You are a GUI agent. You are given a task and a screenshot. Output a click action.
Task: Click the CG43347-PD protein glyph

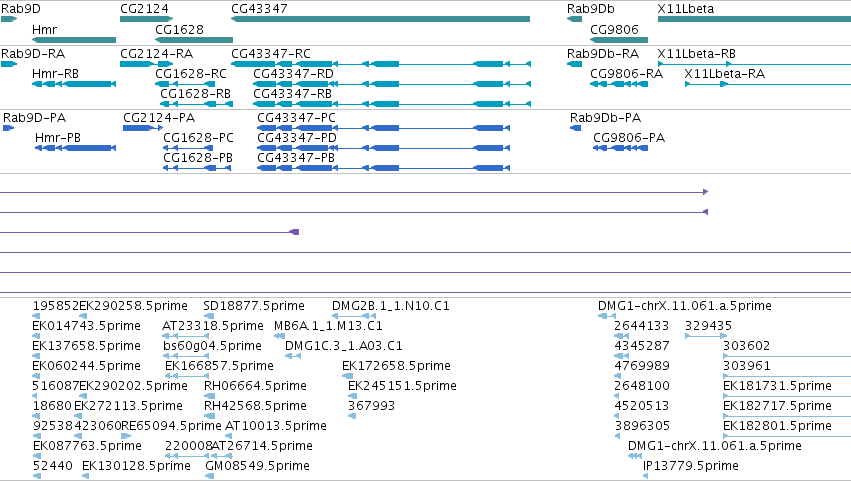[x=383, y=148]
